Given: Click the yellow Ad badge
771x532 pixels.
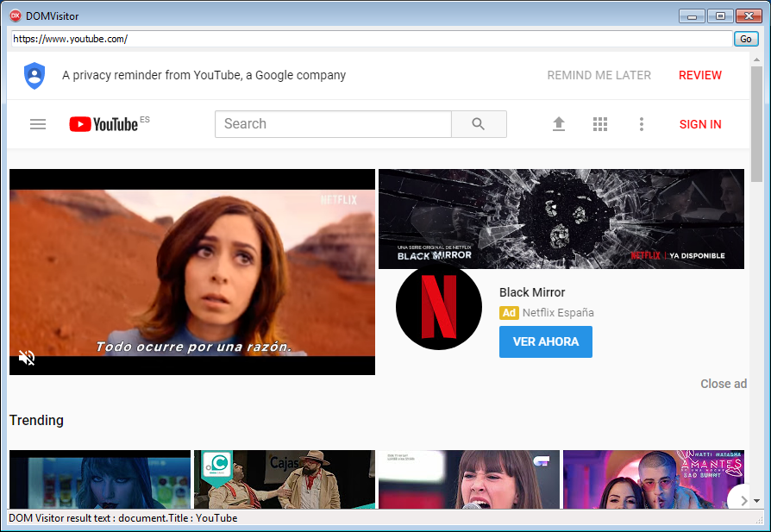Looking at the screenshot, I should tap(509, 313).
